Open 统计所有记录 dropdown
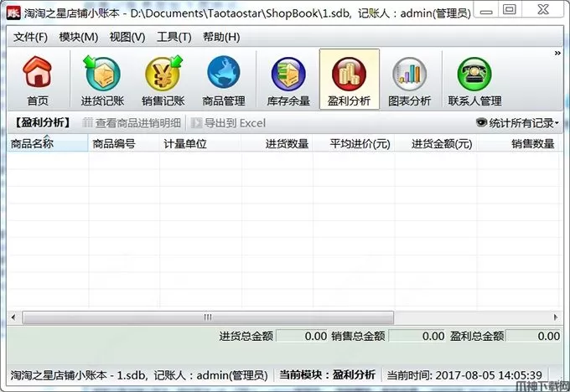 click(517, 123)
